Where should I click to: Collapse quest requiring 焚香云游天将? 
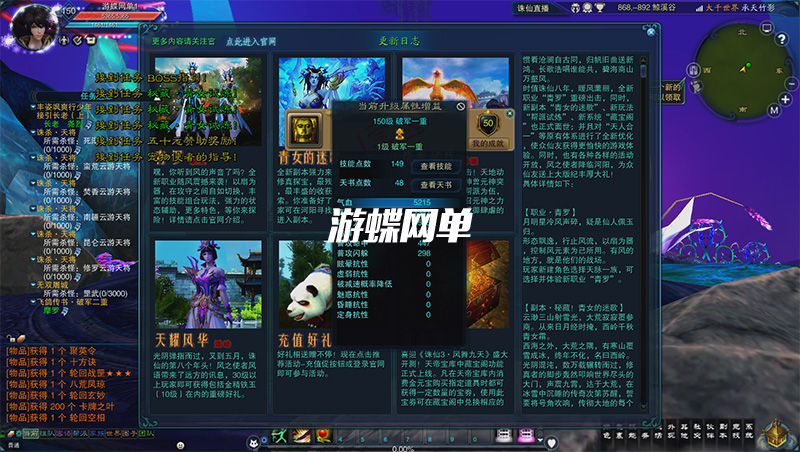pos(33,183)
